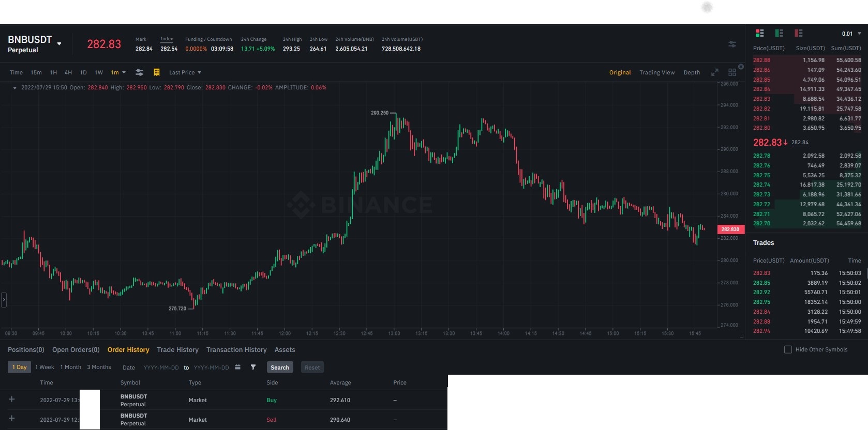This screenshot has height=430, width=868.
Task: Select the 282.74 bid price row
Action: click(807, 185)
